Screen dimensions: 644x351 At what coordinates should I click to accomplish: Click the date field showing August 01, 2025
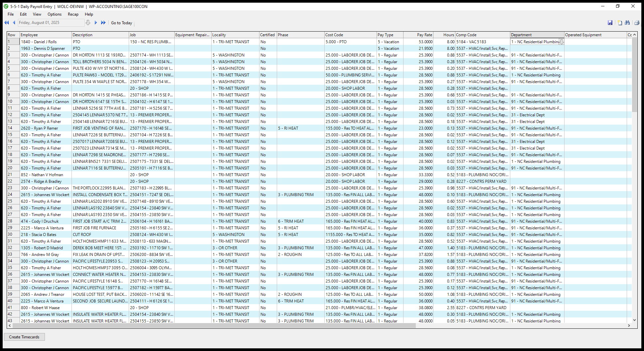(51, 23)
